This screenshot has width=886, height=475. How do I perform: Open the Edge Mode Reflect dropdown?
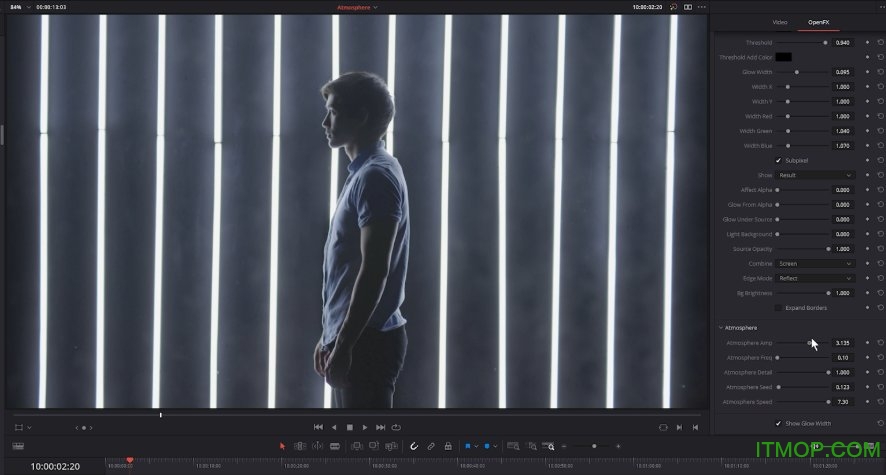point(815,278)
